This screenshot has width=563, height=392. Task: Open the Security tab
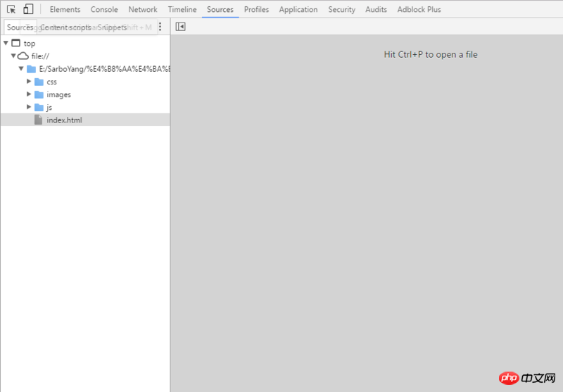point(341,9)
